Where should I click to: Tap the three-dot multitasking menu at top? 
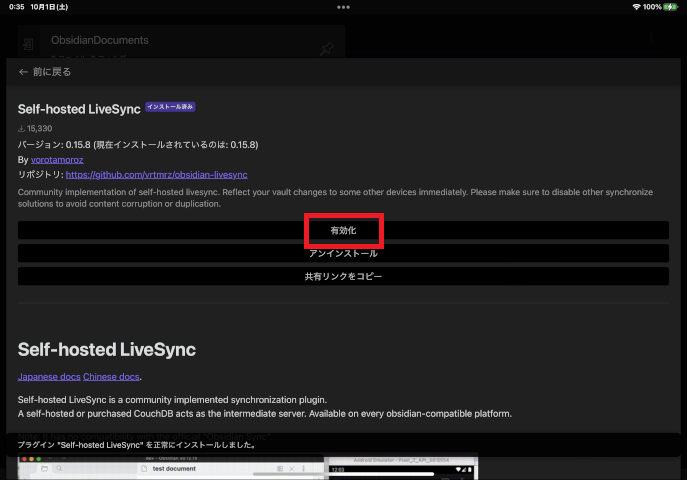point(343,7)
